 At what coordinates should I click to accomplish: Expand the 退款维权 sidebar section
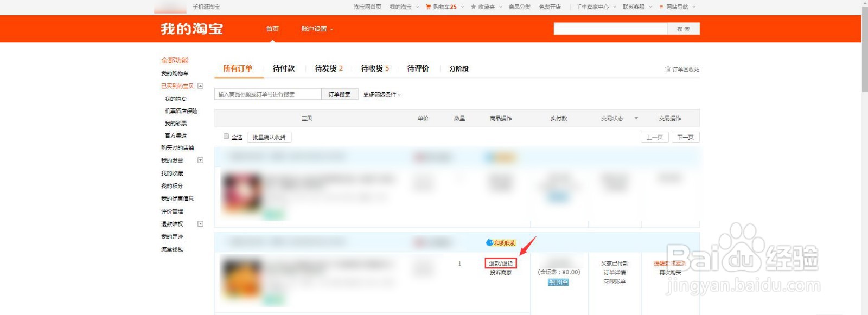click(200, 224)
